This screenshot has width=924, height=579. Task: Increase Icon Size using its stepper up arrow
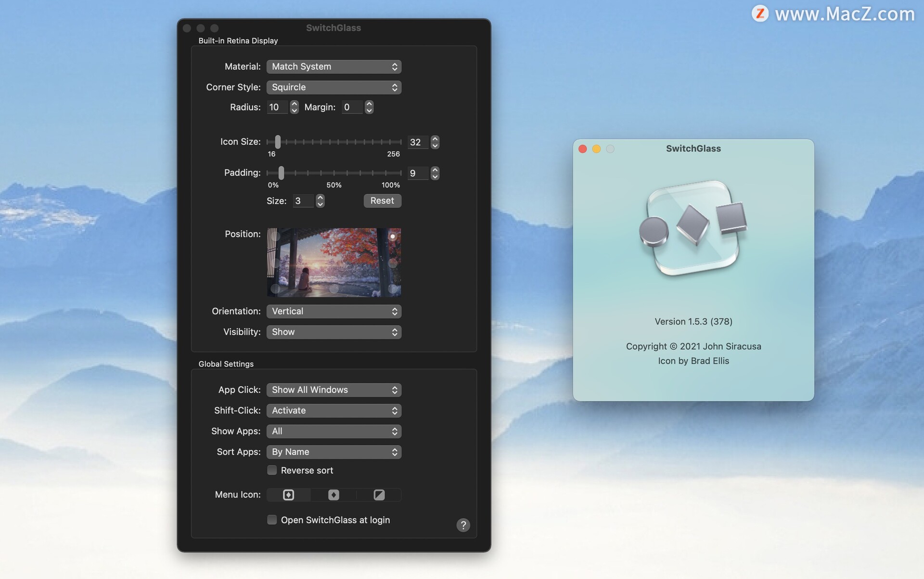click(x=435, y=139)
